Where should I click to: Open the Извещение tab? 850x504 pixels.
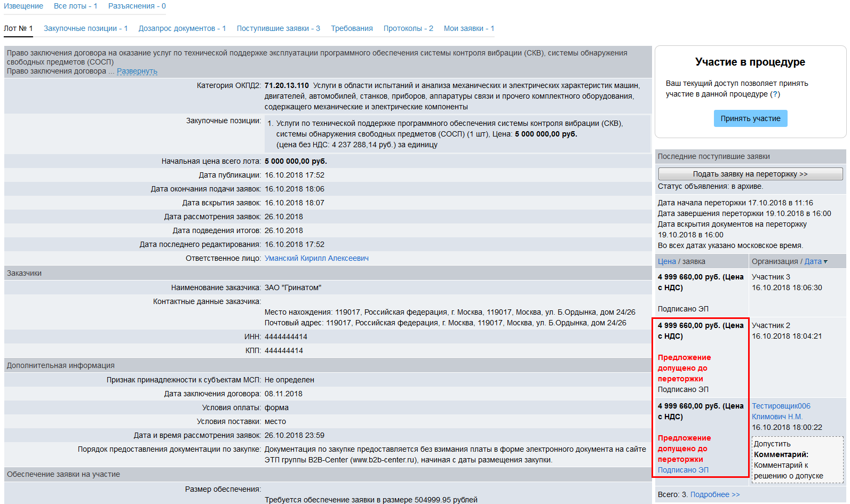(23, 6)
